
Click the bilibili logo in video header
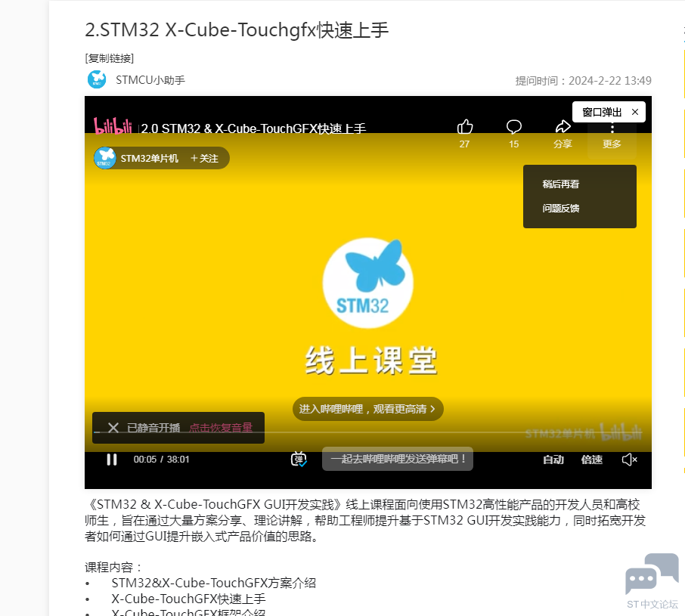coord(113,127)
